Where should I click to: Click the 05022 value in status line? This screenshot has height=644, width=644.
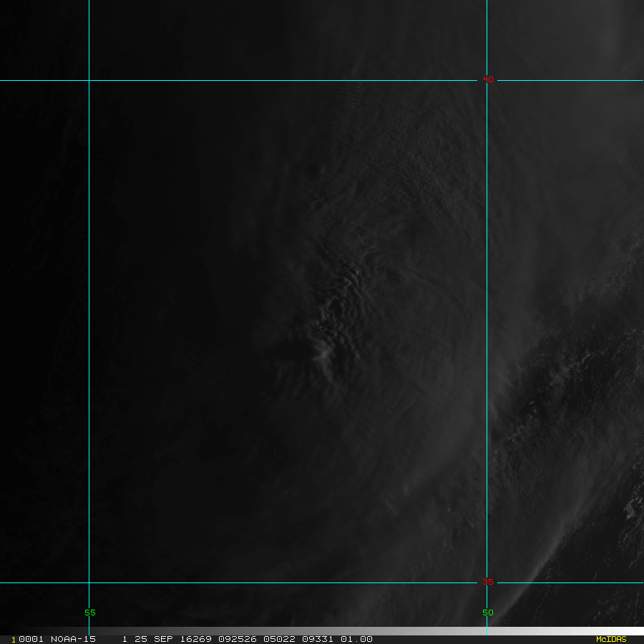278,639
